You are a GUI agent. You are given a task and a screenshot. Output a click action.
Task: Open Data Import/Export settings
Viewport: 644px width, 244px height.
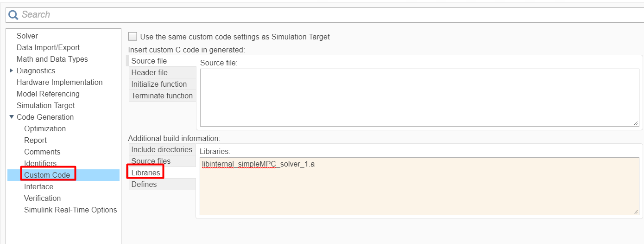(x=48, y=47)
